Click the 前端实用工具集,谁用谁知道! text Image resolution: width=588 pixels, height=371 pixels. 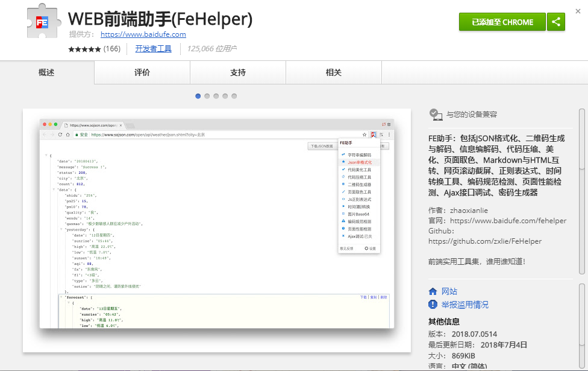(x=477, y=261)
